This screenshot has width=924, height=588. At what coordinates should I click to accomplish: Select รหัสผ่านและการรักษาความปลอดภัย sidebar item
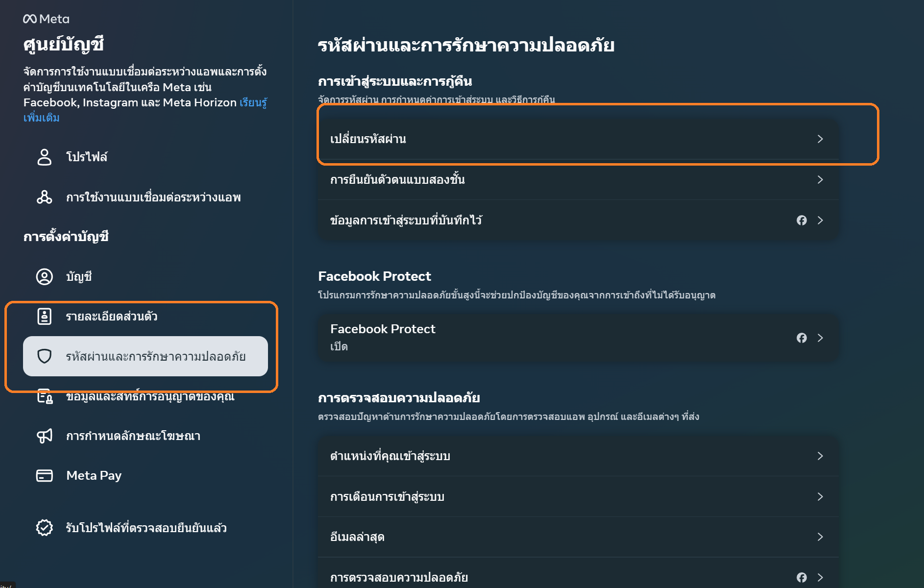pyautogui.click(x=146, y=356)
